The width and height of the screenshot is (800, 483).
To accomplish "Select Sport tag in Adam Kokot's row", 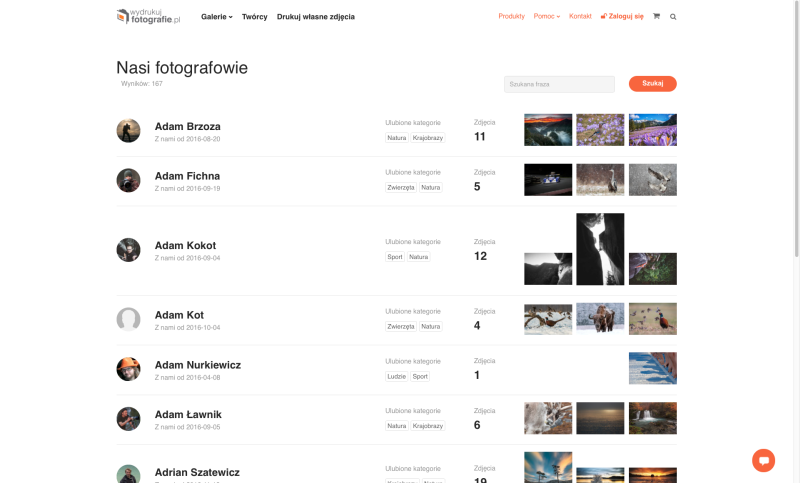I will point(395,257).
